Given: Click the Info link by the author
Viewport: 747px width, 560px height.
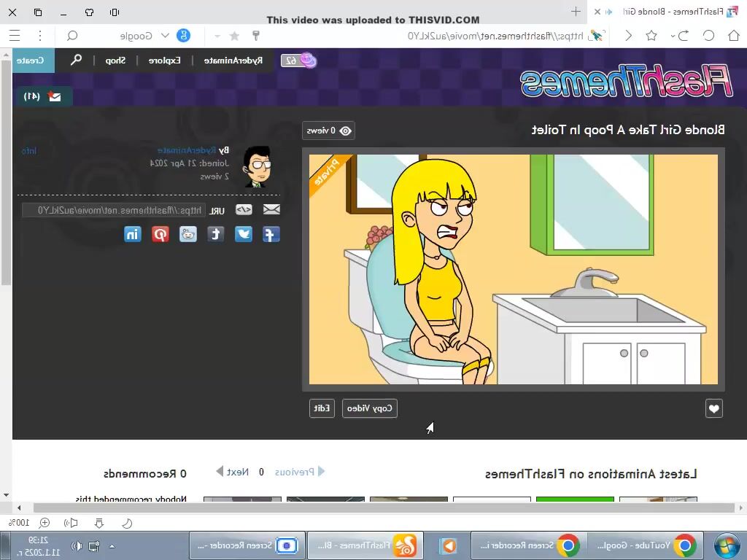Looking at the screenshot, I should pyautogui.click(x=29, y=151).
